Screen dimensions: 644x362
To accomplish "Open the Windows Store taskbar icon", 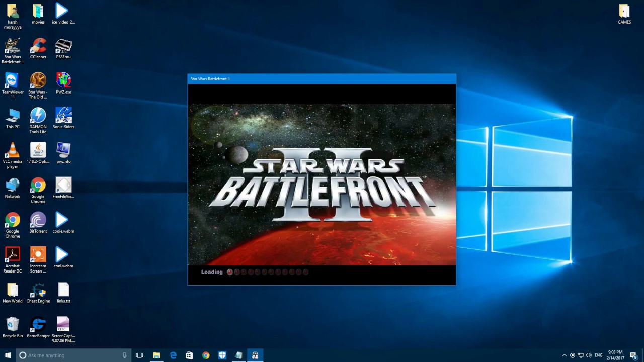I will pyautogui.click(x=189, y=355).
